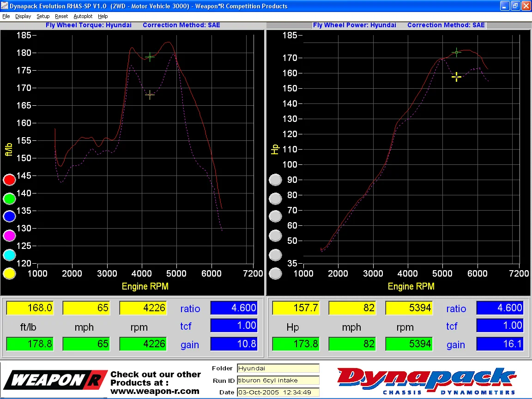Select the cyan run color button
Screen dimensions: 532x399
pyautogui.click(x=10, y=255)
